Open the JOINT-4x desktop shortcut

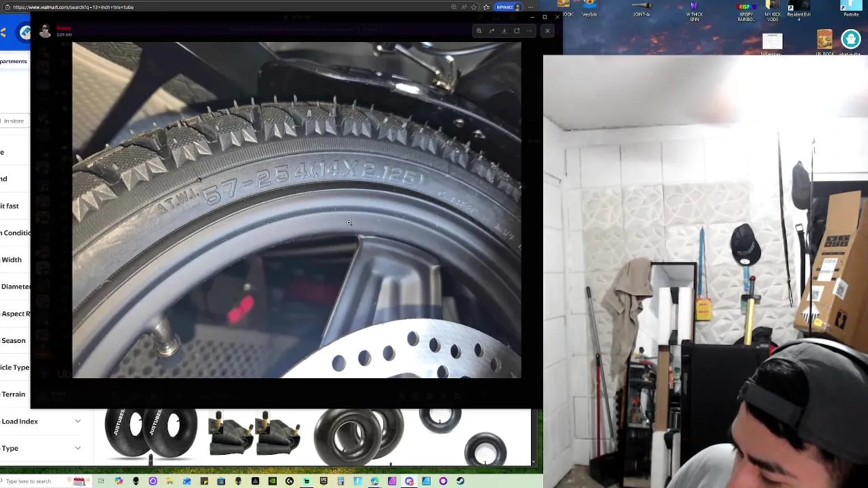click(x=642, y=9)
